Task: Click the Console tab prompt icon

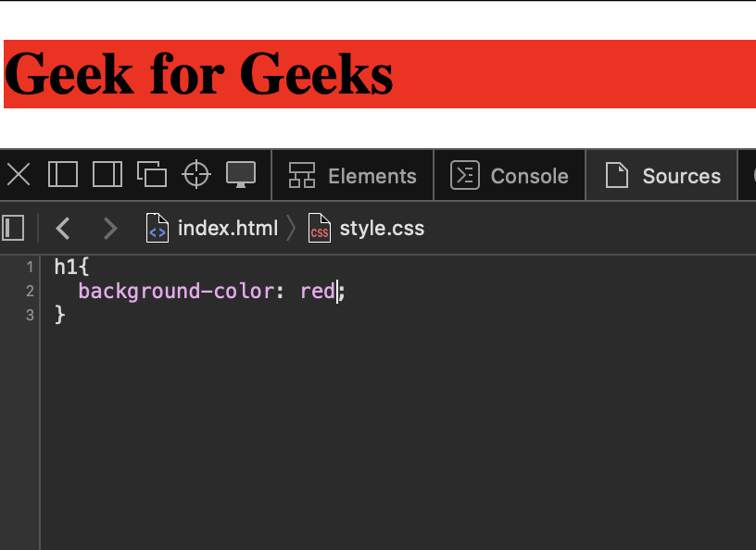Action: [465, 175]
